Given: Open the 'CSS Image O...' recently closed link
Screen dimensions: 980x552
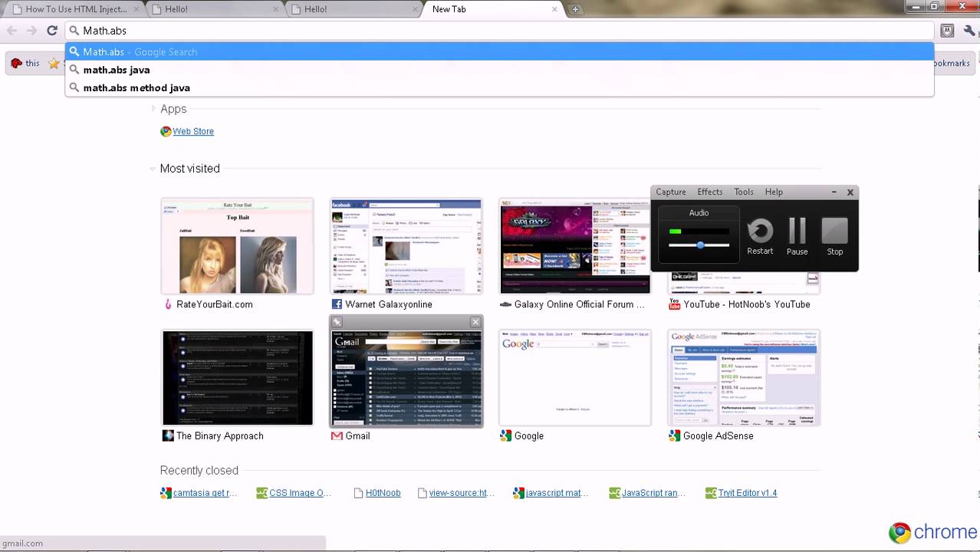Looking at the screenshot, I should tap(301, 493).
